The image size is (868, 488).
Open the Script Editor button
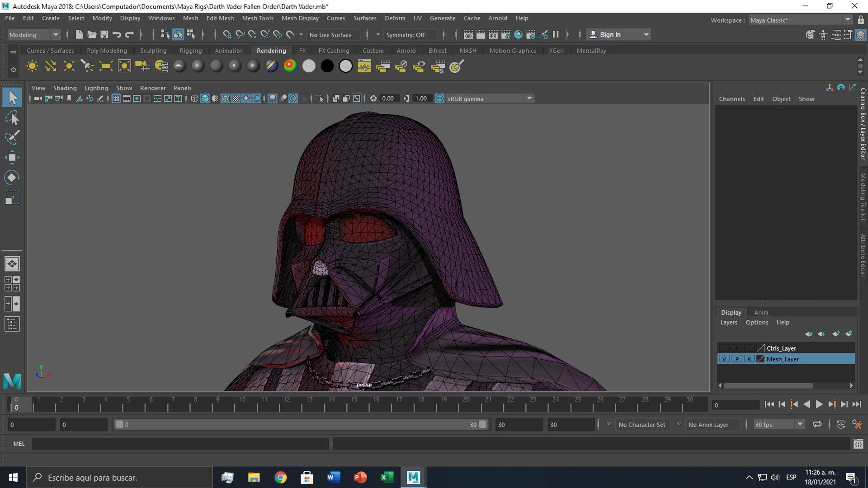(x=858, y=444)
